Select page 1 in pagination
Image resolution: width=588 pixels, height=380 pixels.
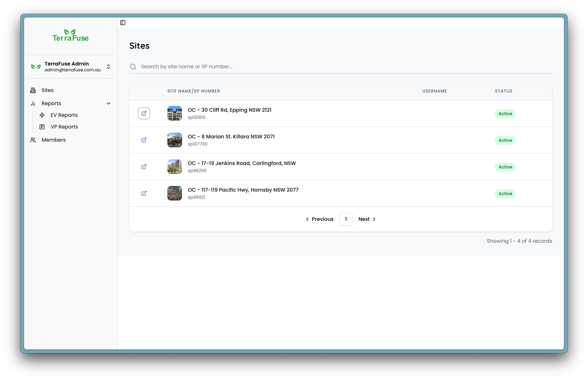[x=346, y=219]
